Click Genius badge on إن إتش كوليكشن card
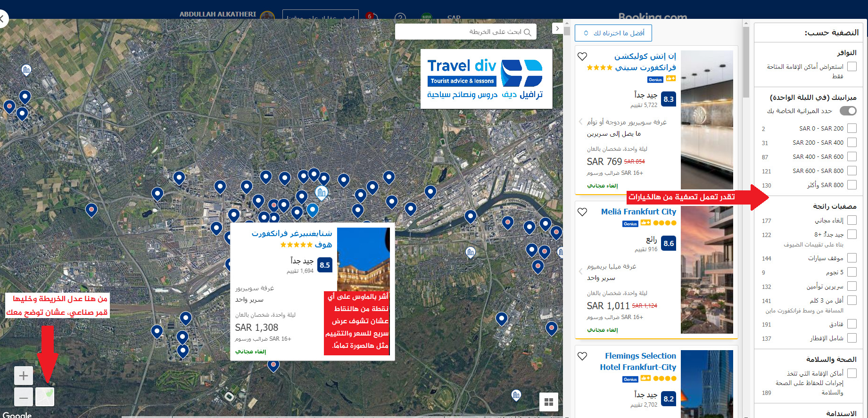 pyautogui.click(x=655, y=80)
